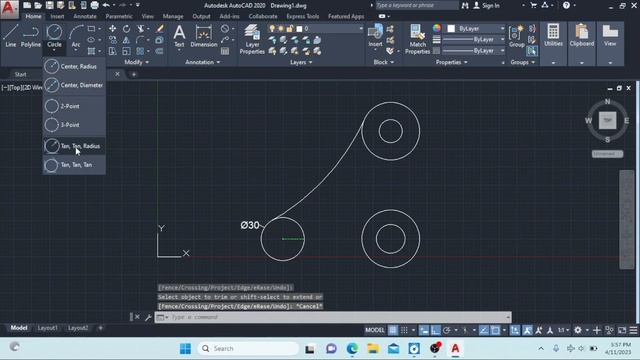640x360 pixels.
Task: Click the keyword search field
Action: point(416,5)
